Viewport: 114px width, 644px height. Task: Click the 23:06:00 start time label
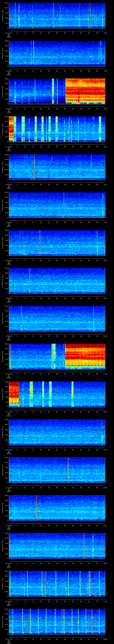[9, 223]
